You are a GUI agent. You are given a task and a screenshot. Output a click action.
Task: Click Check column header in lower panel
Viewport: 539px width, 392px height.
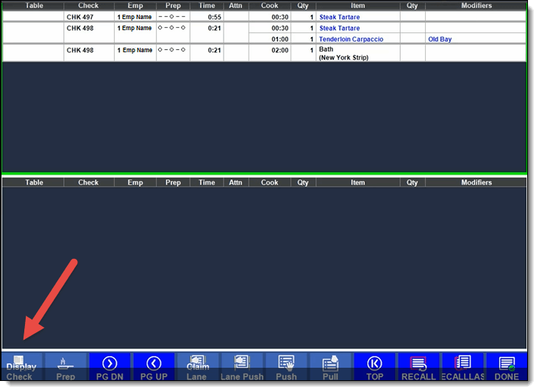click(x=88, y=182)
